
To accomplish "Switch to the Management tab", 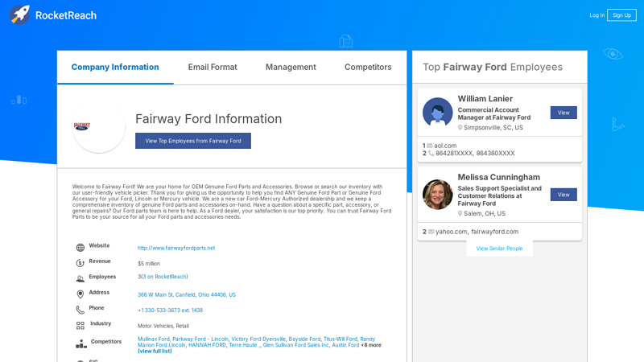I will (291, 67).
